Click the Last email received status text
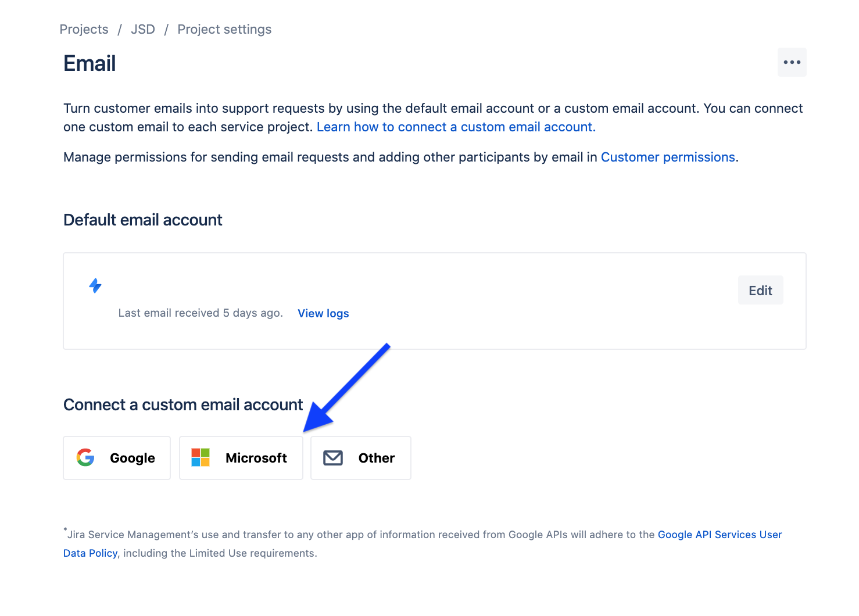 pyautogui.click(x=201, y=313)
